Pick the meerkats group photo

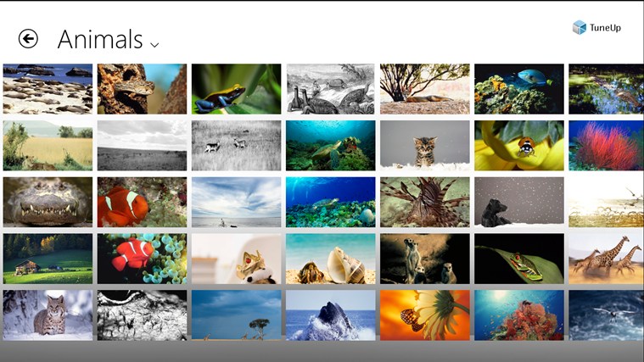tap(424, 259)
